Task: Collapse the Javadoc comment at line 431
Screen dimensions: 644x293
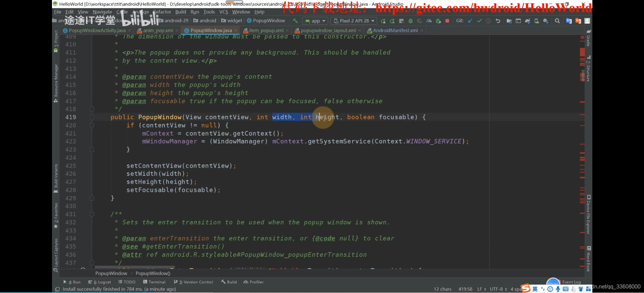Action: (92, 214)
